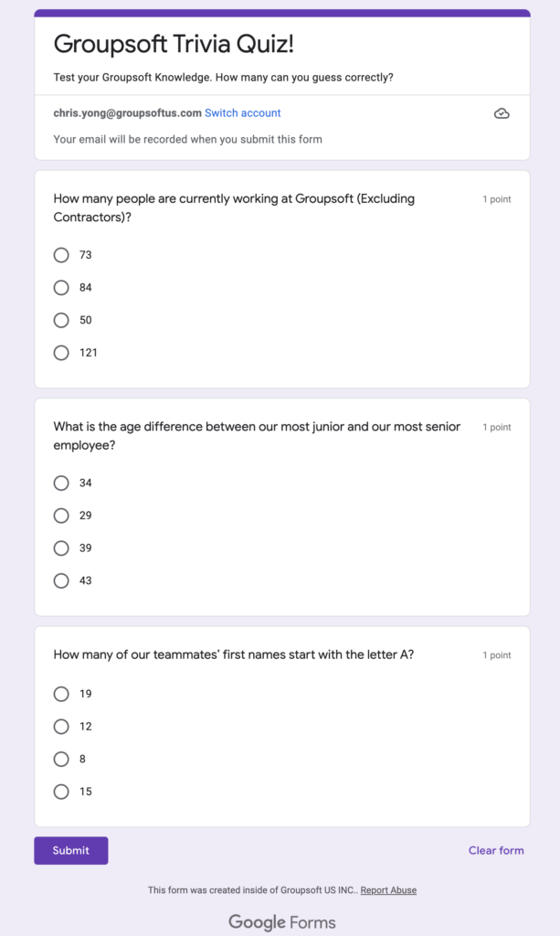Viewport: 560px width, 936px height.
Task: Choose 19 for names starting with A
Action: click(61, 694)
